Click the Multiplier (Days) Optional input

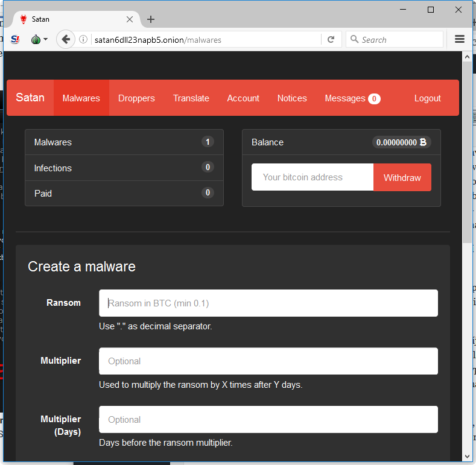[x=268, y=420]
